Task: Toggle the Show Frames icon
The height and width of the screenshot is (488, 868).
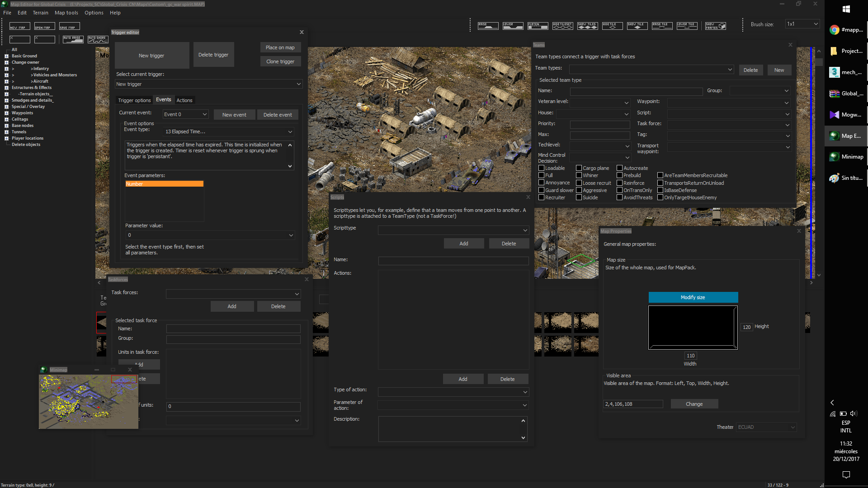Action: 716,26
